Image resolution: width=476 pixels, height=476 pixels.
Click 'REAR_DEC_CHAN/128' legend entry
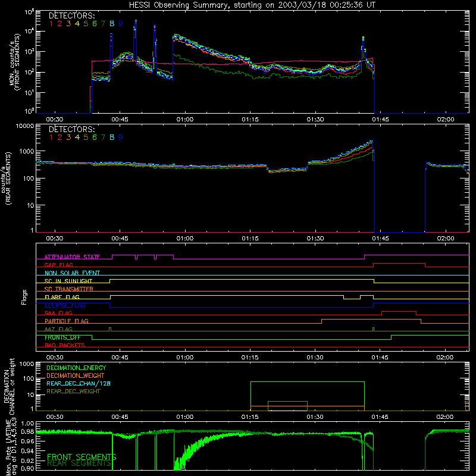pyautogui.click(x=79, y=383)
